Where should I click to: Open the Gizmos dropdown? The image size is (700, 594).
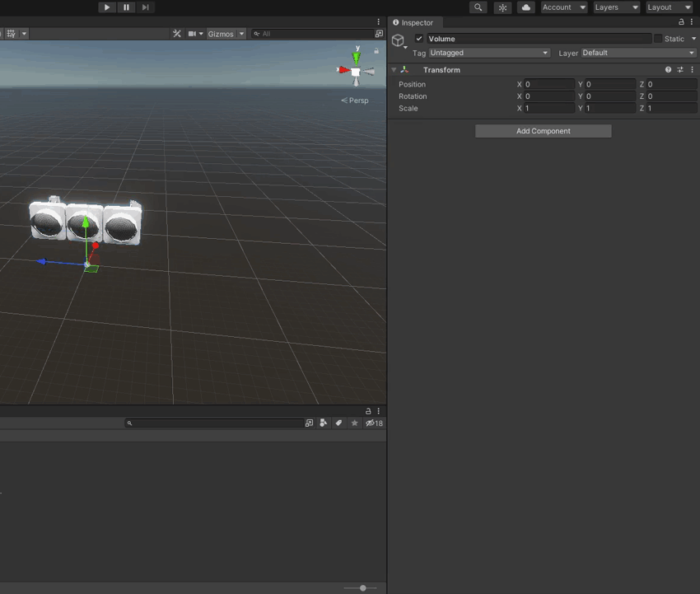click(223, 34)
